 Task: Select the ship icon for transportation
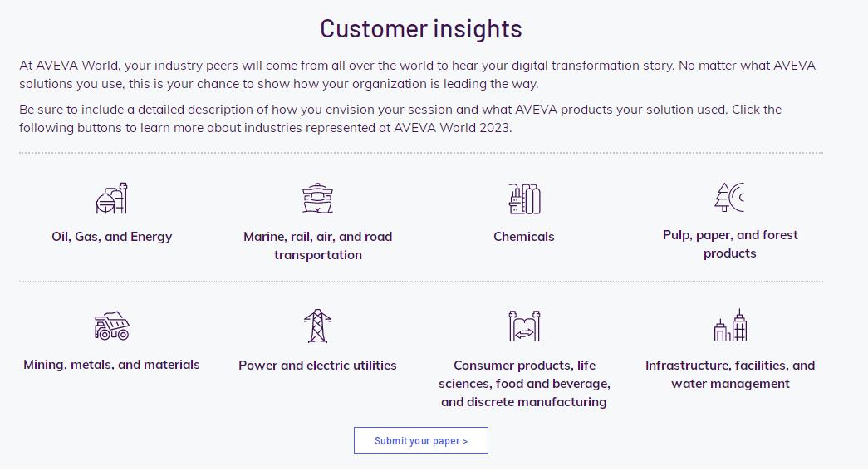point(318,199)
